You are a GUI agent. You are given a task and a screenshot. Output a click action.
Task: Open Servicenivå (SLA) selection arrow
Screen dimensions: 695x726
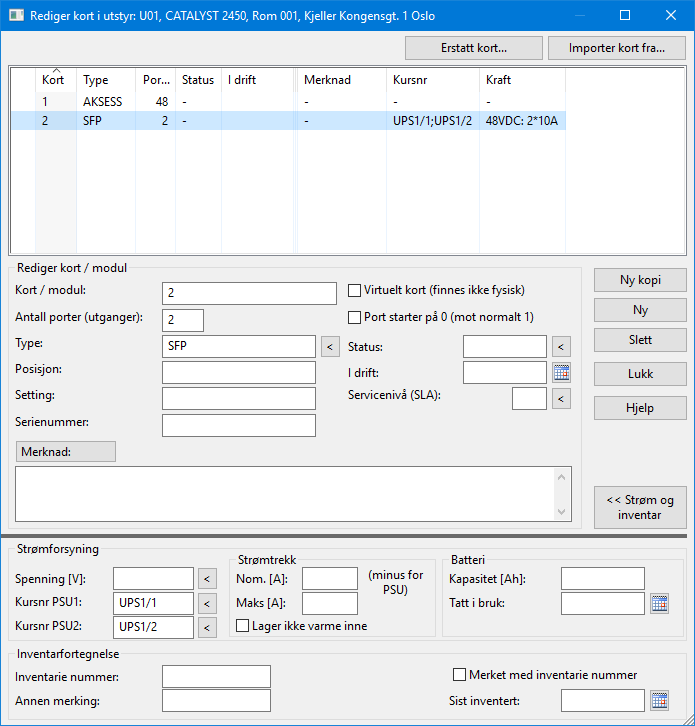click(561, 399)
